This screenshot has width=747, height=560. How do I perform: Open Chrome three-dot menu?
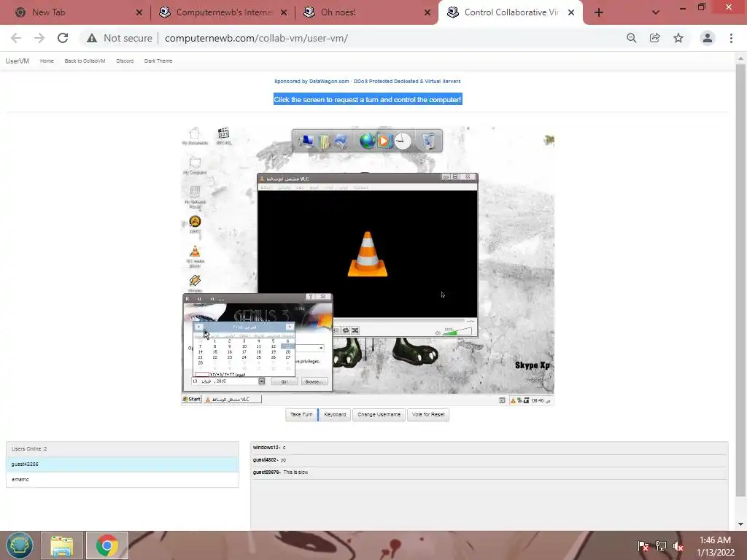tap(731, 38)
